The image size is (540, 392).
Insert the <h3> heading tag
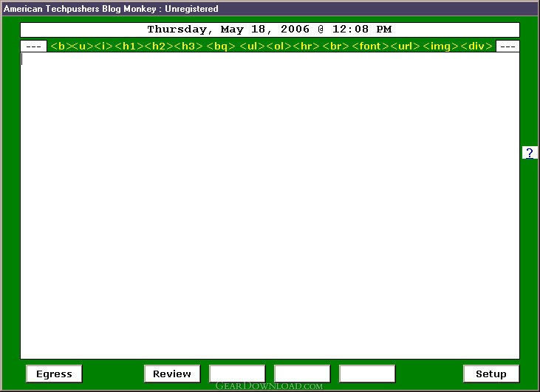point(188,46)
